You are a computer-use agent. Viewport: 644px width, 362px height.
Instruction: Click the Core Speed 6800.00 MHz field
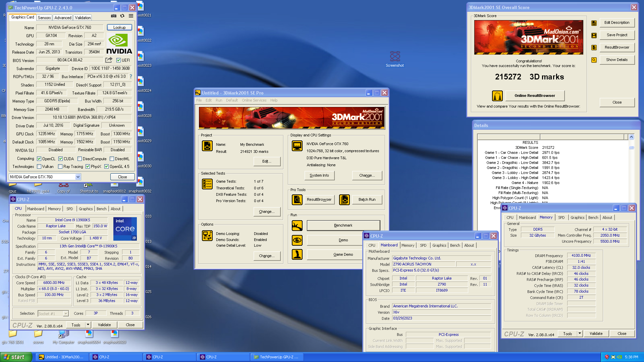tap(54, 283)
